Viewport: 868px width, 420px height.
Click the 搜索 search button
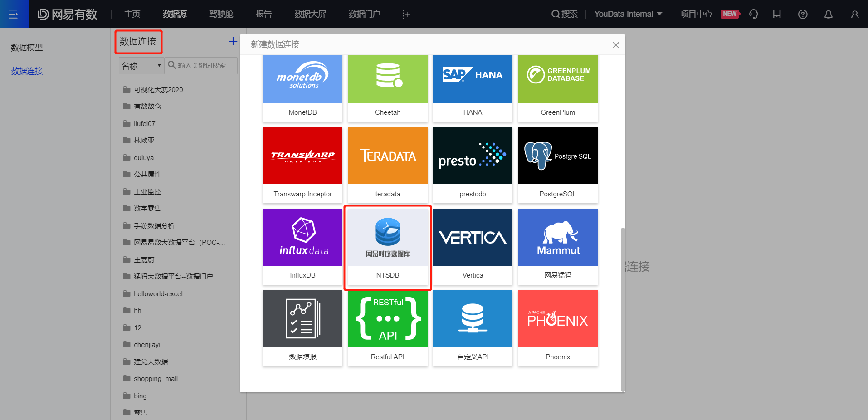565,14
